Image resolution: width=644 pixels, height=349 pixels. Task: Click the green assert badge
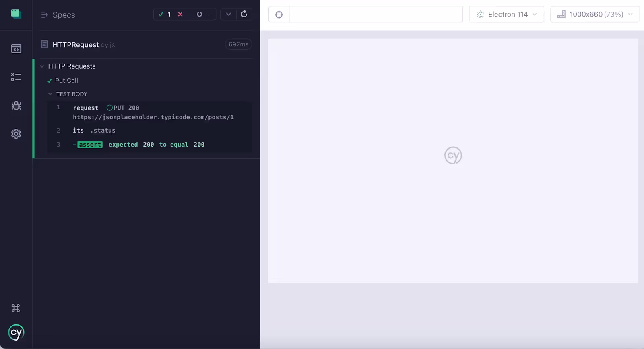pyautogui.click(x=90, y=145)
